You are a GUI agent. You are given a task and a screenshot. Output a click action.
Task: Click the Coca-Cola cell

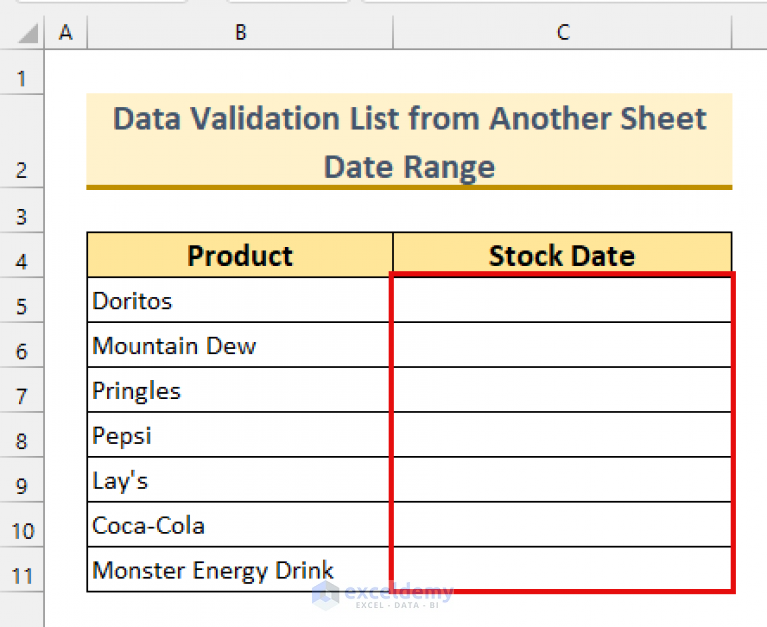click(240, 526)
